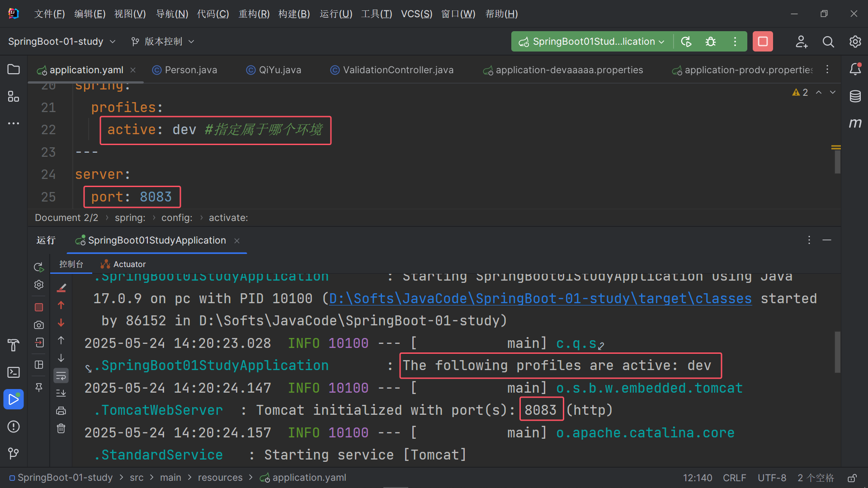Click the UTF-8 encoding in status bar
The image size is (868, 488).
(772, 478)
